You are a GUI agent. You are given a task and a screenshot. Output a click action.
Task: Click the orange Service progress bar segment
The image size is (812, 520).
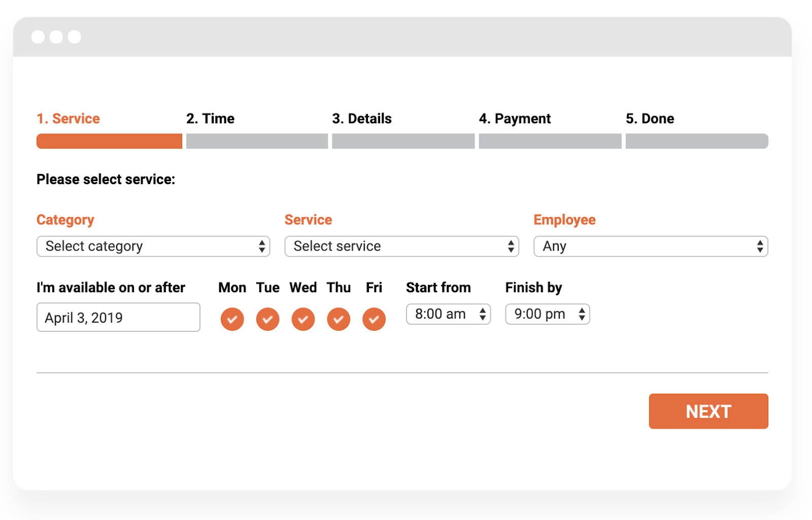[x=109, y=141]
